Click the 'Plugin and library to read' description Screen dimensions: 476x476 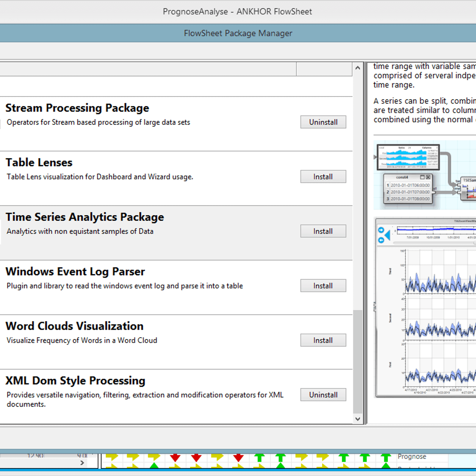click(125, 286)
